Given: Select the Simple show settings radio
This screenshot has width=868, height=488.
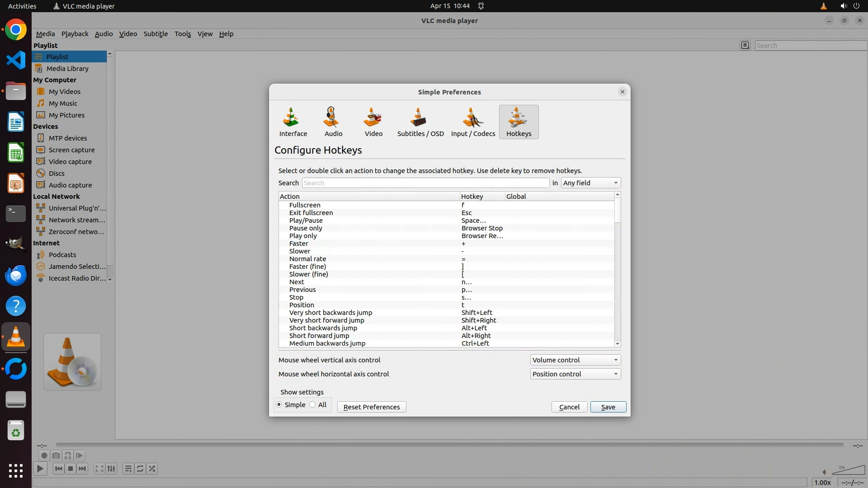Looking at the screenshot, I should tap(279, 405).
